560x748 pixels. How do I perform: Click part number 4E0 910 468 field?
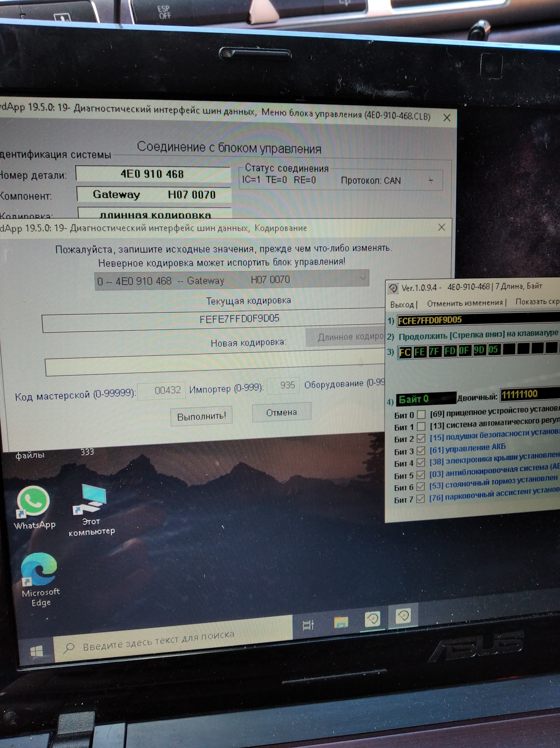tap(153, 174)
